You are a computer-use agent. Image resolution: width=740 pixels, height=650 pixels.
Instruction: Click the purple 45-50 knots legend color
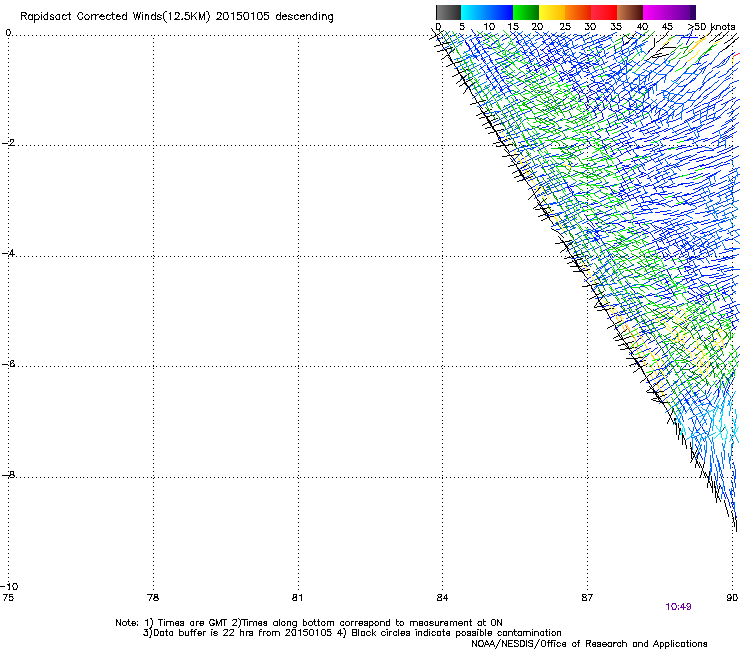click(682, 12)
